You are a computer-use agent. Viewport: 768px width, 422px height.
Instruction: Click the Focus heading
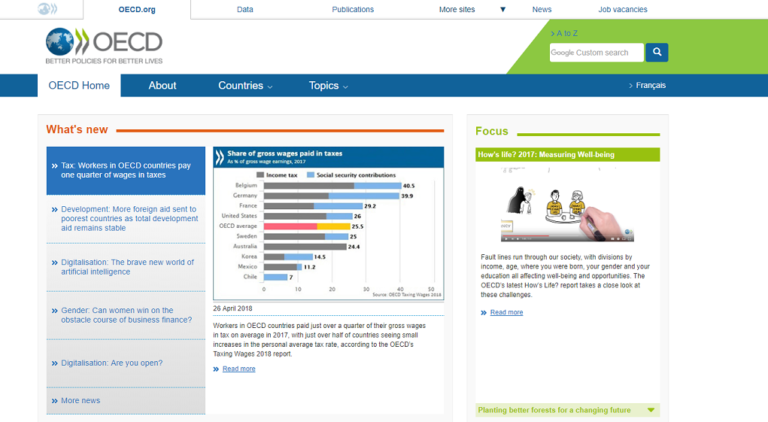492,131
